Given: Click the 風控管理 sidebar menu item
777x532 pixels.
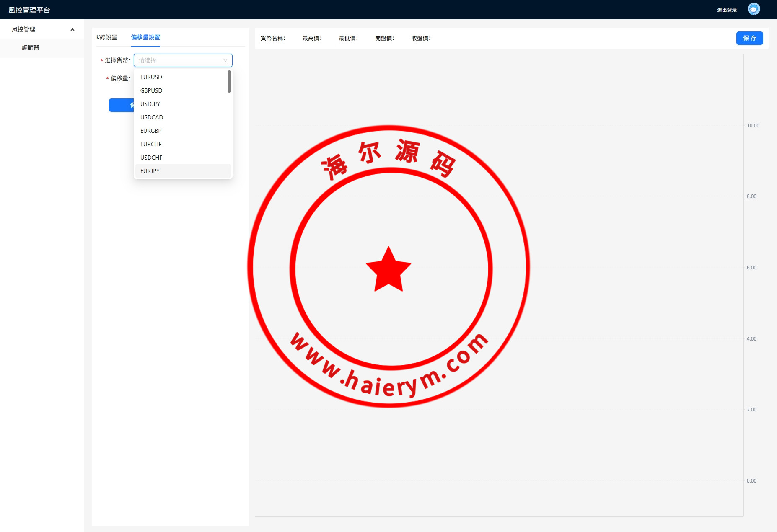Looking at the screenshot, I should tap(24, 29).
